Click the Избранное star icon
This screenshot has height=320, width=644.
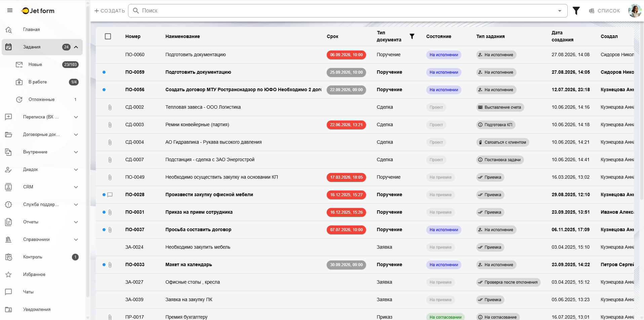[9, 275]
